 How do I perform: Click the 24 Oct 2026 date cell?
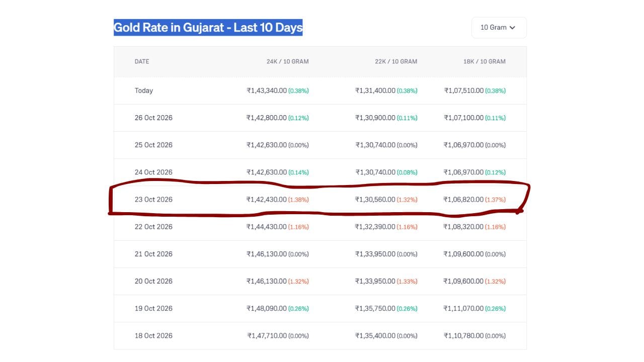click(153, 172)
